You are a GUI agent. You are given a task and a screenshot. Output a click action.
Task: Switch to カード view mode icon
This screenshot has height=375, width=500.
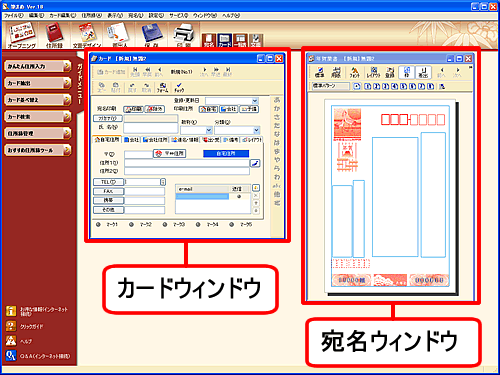(225, 41)
